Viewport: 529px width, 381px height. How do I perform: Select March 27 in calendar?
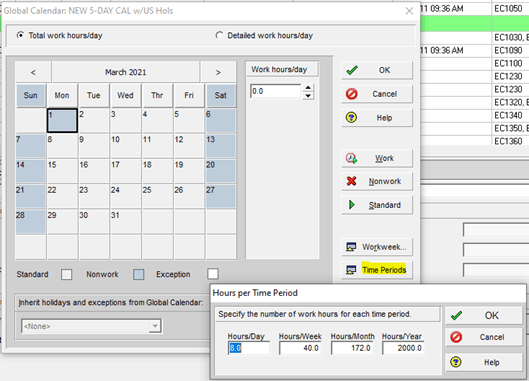pyautogui.click(x=221, y=196)
